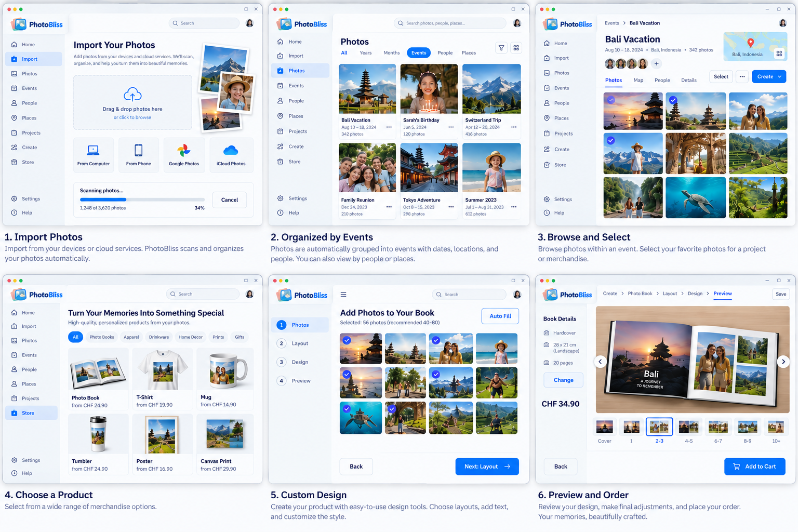Switch grid view icon in Photos window
The image size is (798, 532).
click(x=516, y=48)
